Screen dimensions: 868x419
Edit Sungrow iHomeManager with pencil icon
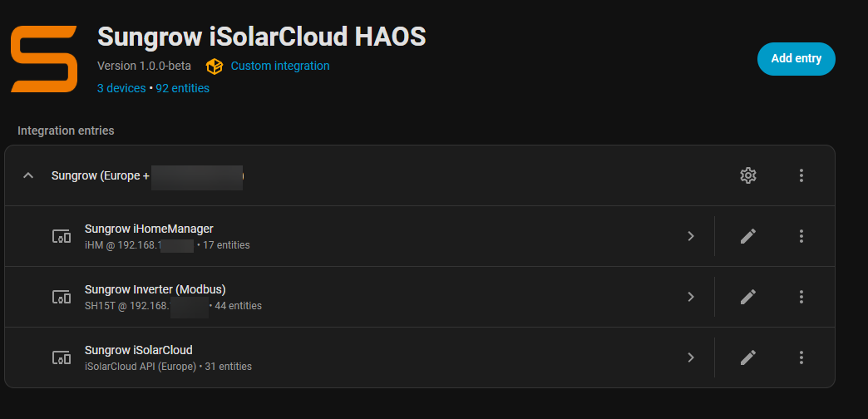pyautogui.click(x=748, y=236)
